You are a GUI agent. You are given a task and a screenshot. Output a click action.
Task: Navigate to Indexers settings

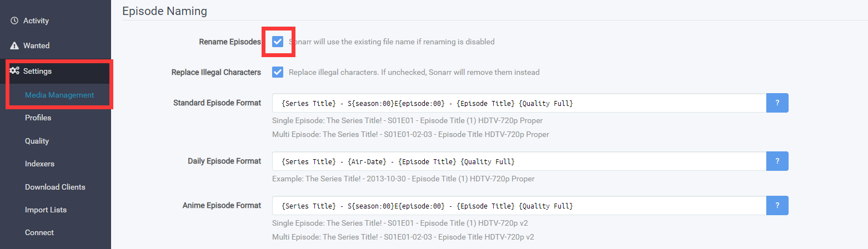[x=39, y=164]
